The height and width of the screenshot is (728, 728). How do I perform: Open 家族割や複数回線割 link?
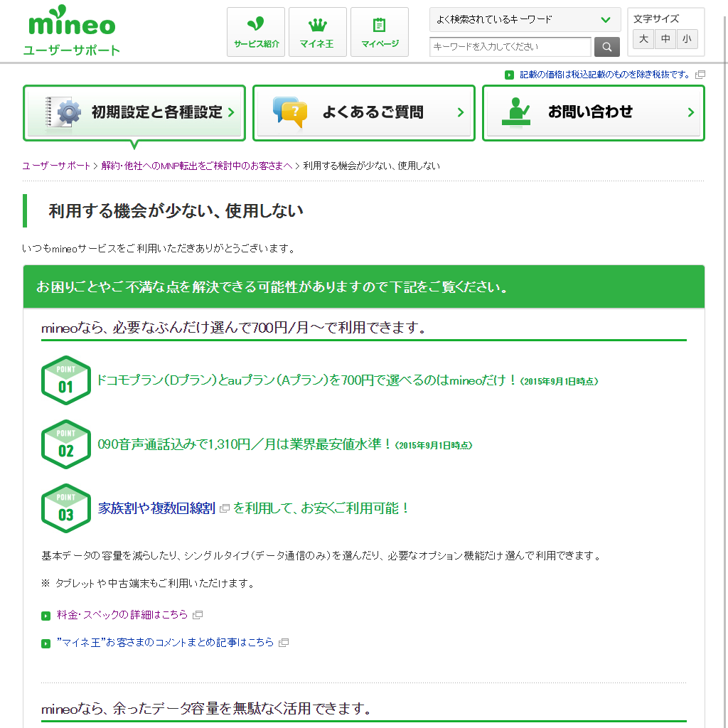156,508
